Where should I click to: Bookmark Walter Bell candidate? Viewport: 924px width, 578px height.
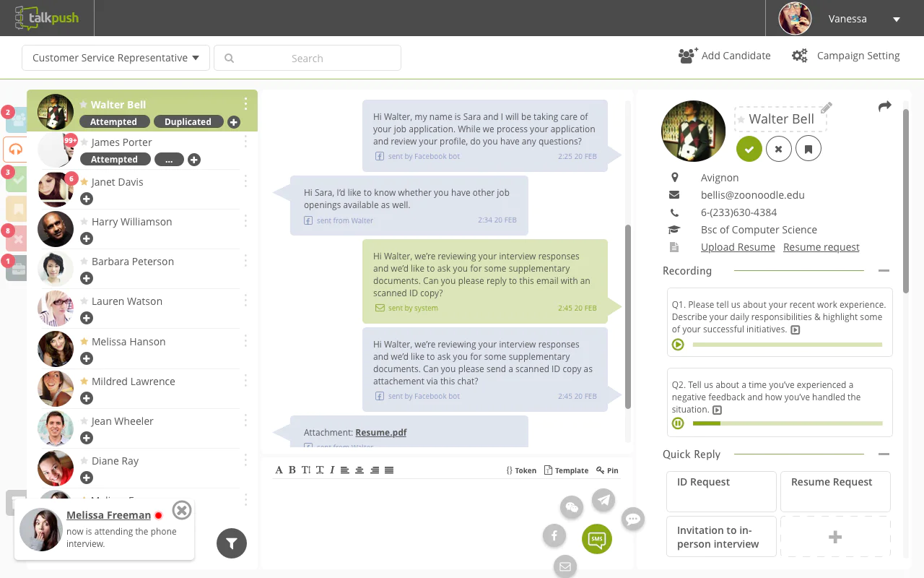point(808,149)
